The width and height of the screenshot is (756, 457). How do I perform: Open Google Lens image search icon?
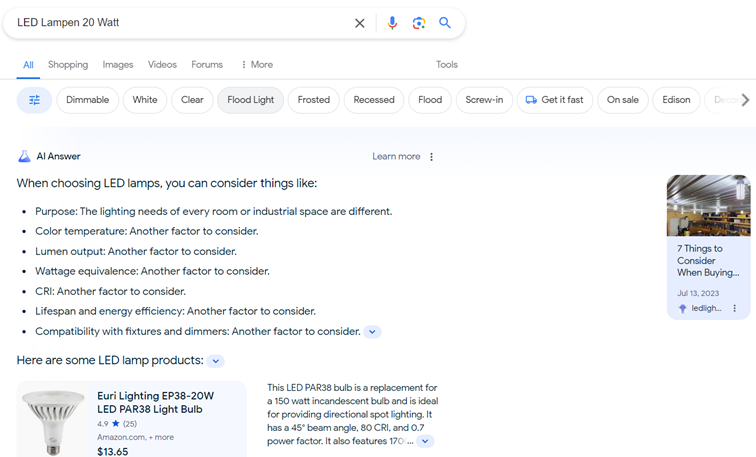(419, 23)
